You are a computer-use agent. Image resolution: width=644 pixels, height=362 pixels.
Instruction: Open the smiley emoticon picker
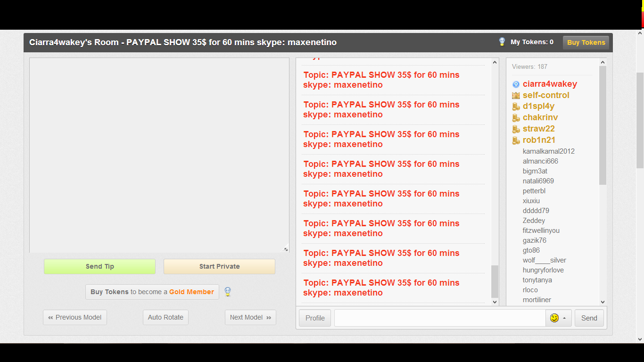pyautogui.click(x=559, y=318)
